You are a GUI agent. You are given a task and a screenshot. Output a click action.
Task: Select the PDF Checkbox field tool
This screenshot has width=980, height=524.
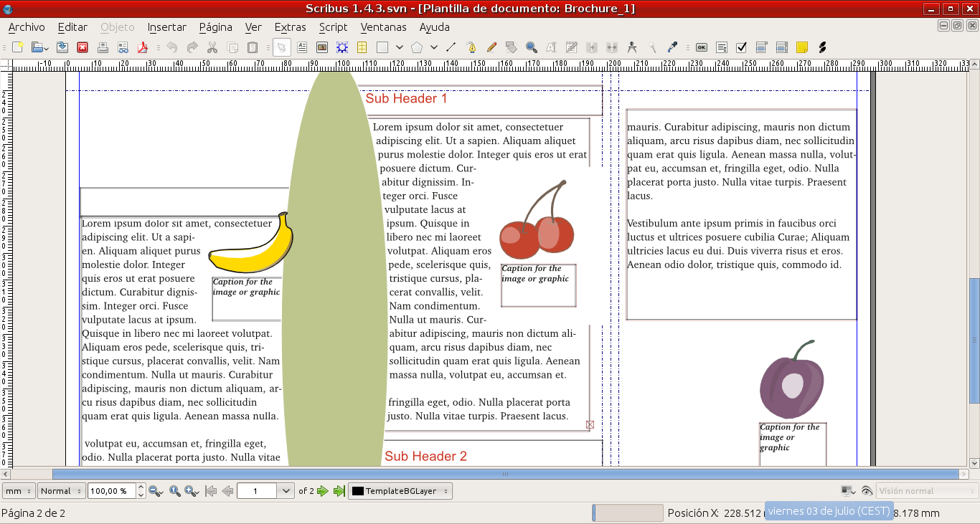click(x=741, y=47)
